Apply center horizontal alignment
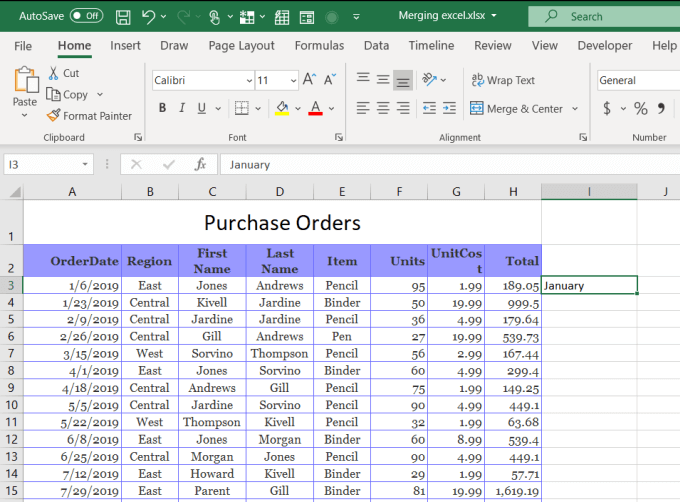 point(383,108)
